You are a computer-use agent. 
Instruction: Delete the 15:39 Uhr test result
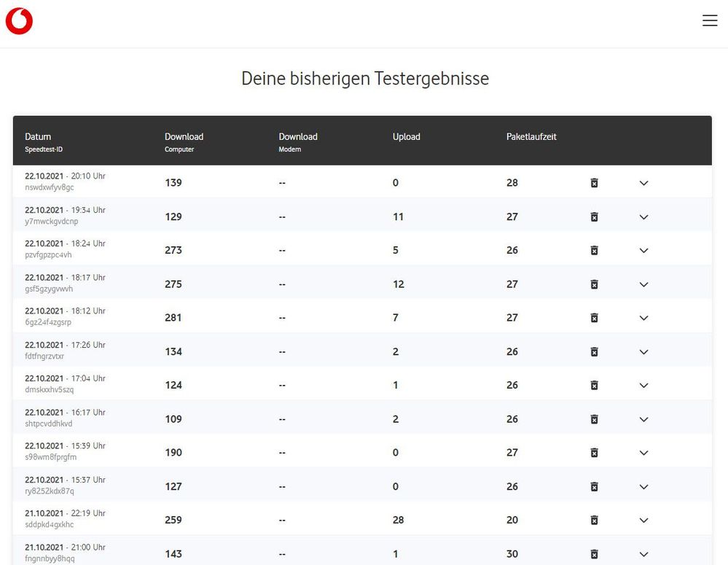[x=594, y=453]
